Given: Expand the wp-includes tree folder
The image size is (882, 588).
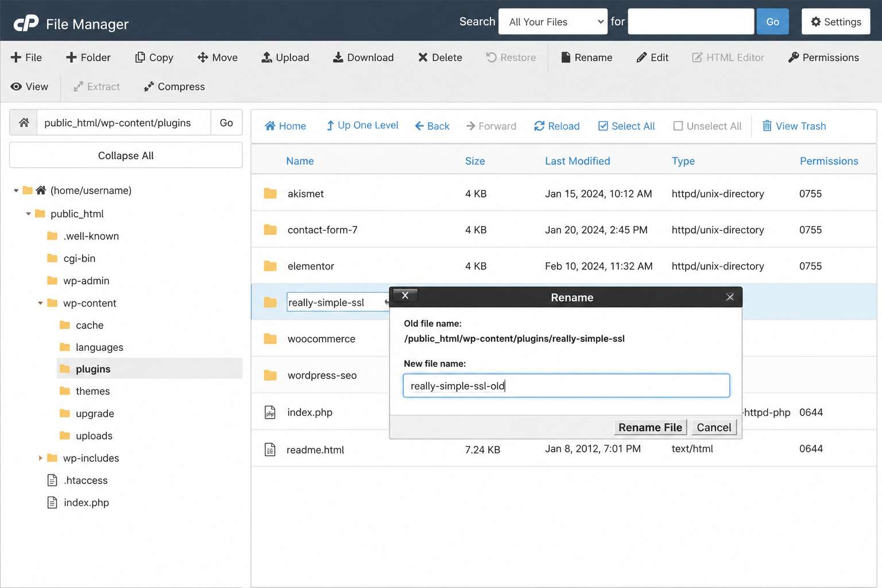Looking at the screenshot, I should (40, 458).
